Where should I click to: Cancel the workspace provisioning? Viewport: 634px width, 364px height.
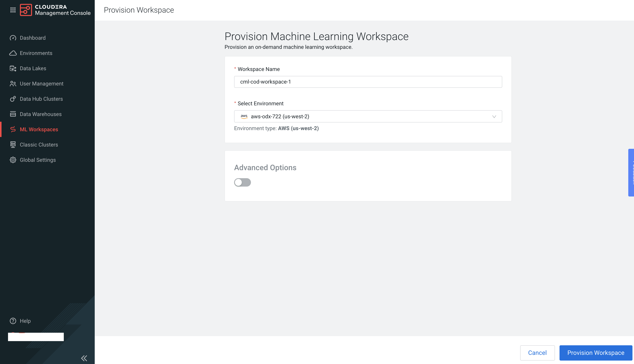[537, 353]
